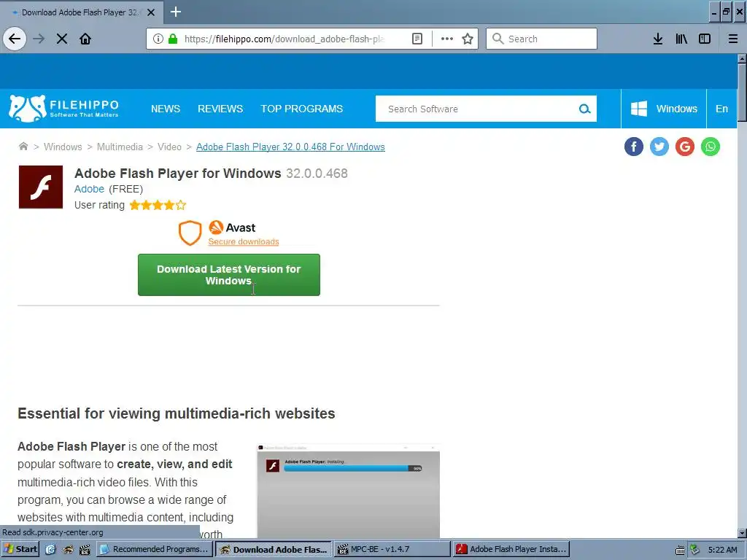Open the Adobe developer link
Screen dimensions: 747x560
point(89,189)
